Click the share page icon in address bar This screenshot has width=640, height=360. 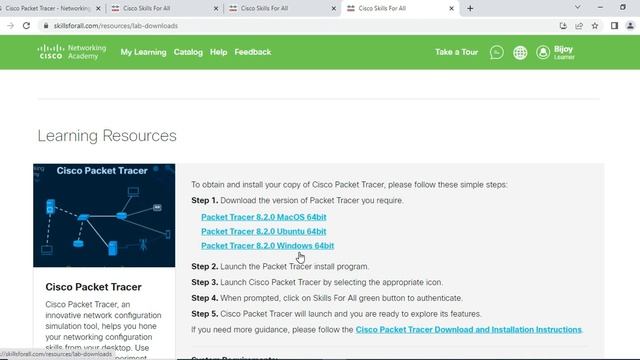pyautogui.click(x=579, y=26)
